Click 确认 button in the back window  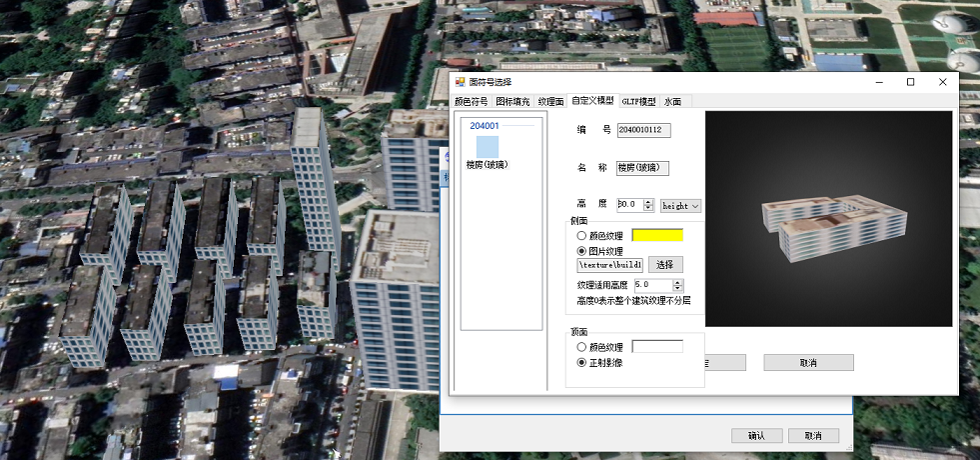pyautogui.click(x=755, y=436)
